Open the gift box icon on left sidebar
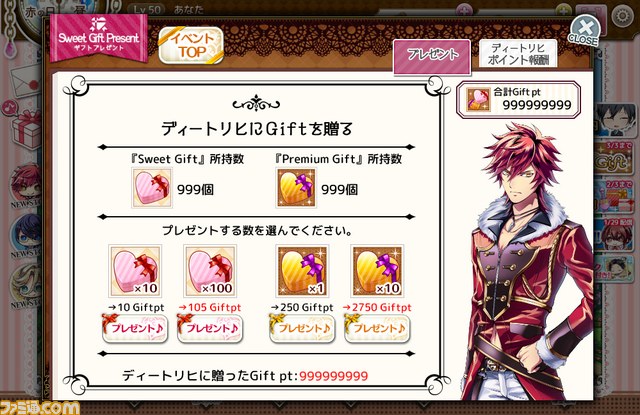 [x=27, y=130]
